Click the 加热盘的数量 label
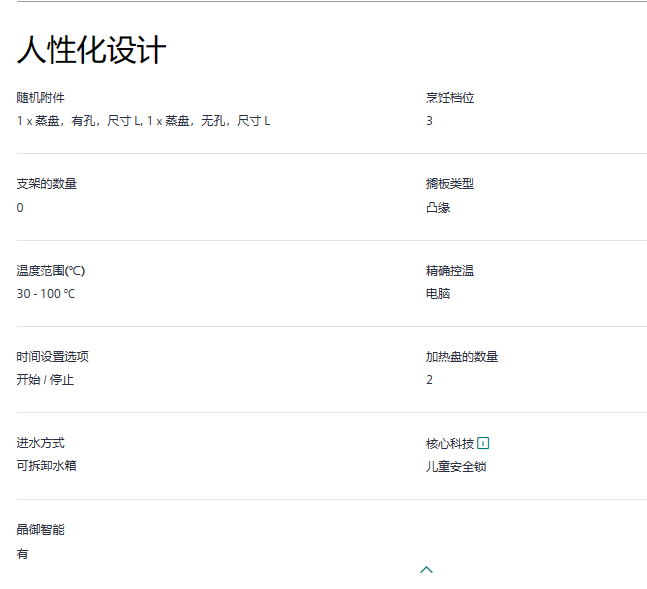The width and height of the screenshot is (647, 589). 462,357
